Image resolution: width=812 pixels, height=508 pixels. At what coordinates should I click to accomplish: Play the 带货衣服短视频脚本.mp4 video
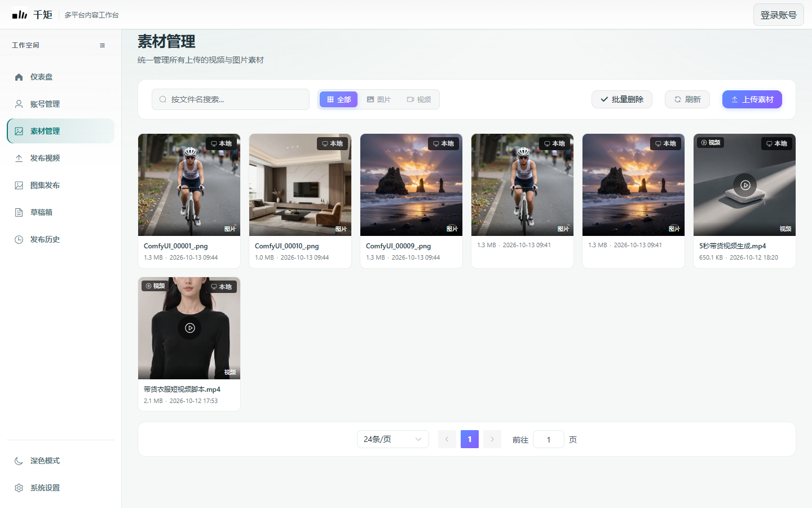pos(189,328)
